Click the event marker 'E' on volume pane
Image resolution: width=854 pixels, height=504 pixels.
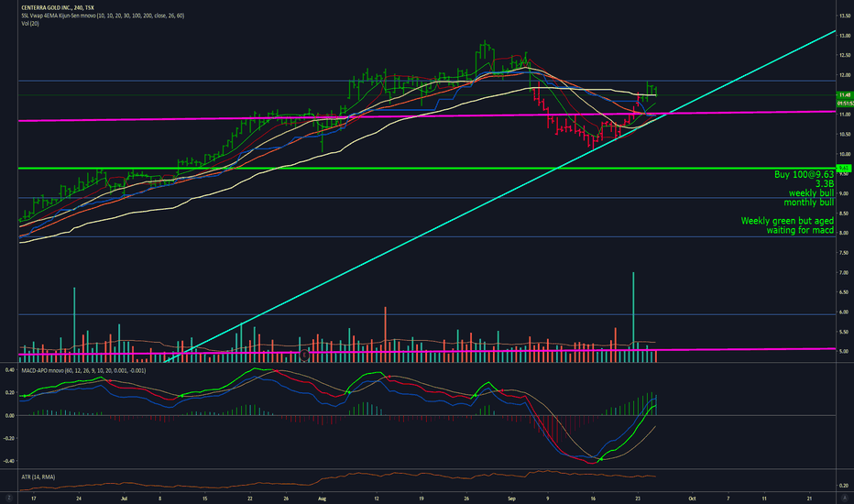pyautogui.click(x=304, y=356)
